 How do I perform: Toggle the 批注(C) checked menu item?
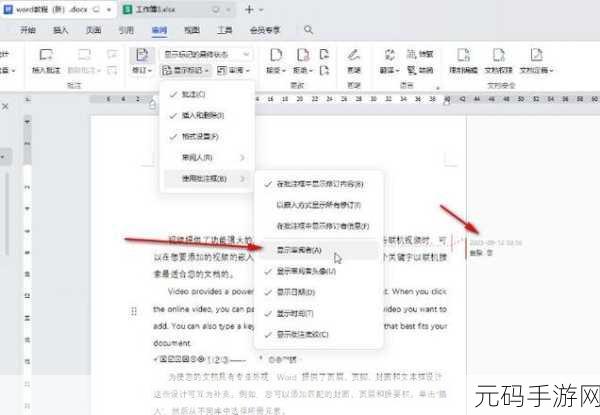(207, 94)
